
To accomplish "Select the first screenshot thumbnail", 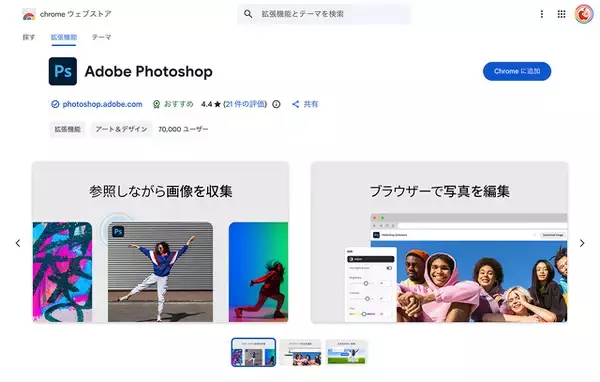I will tap(253, 352).
